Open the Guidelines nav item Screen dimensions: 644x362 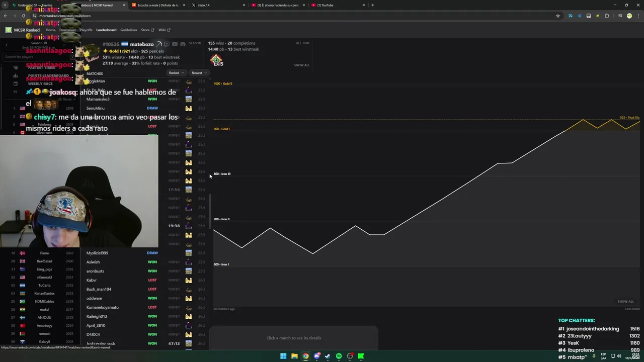click(129, 30)
